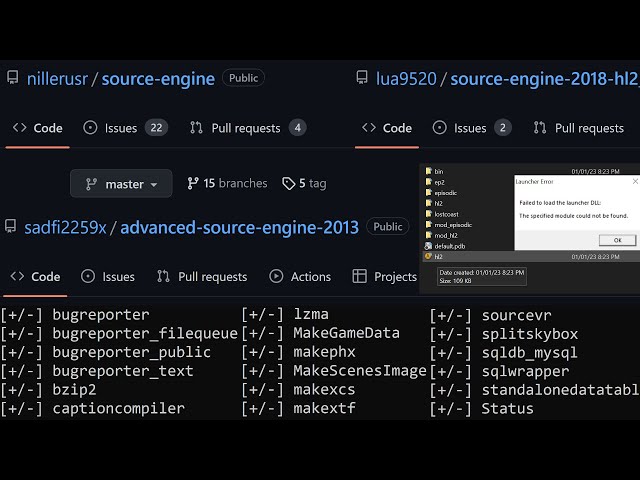Image resolution: width=640 pixels, height=480 pixels.
Task: Open the Projects tab
Action: (384, 277)
